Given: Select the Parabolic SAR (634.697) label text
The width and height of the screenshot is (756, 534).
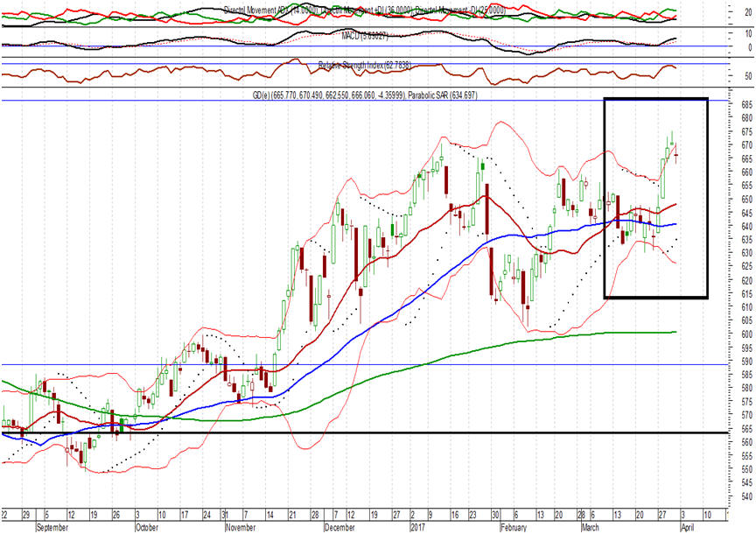Looking at the screenshot, I should [443, 95].
